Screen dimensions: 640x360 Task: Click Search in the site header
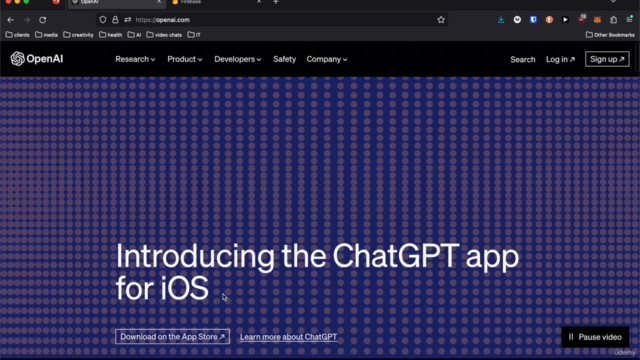(x=522, y=60)
